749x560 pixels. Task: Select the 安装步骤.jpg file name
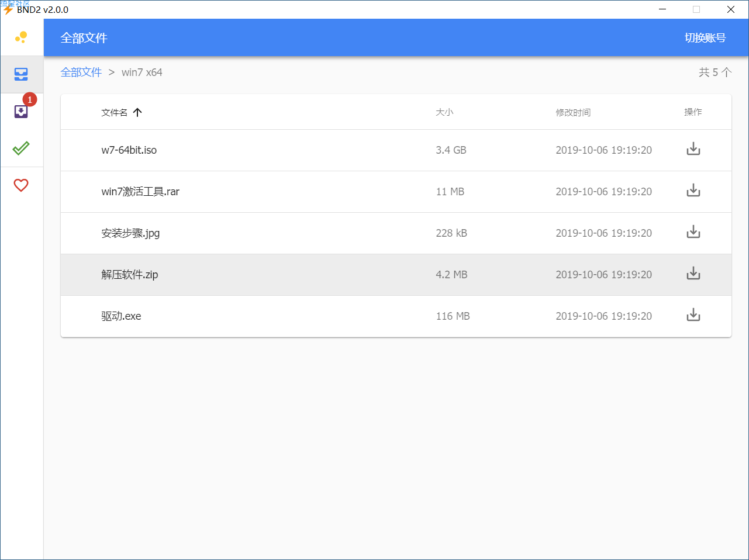coord(130,233)
